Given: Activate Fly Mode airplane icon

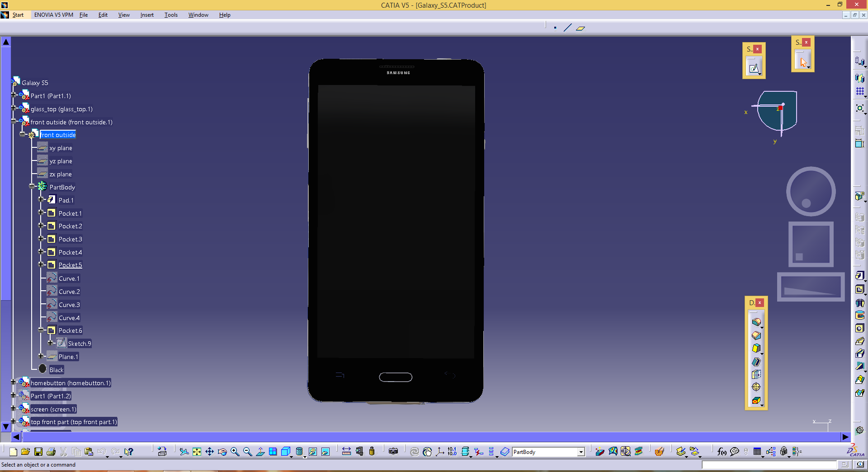Looking at the screenshot, I should 184,452.
